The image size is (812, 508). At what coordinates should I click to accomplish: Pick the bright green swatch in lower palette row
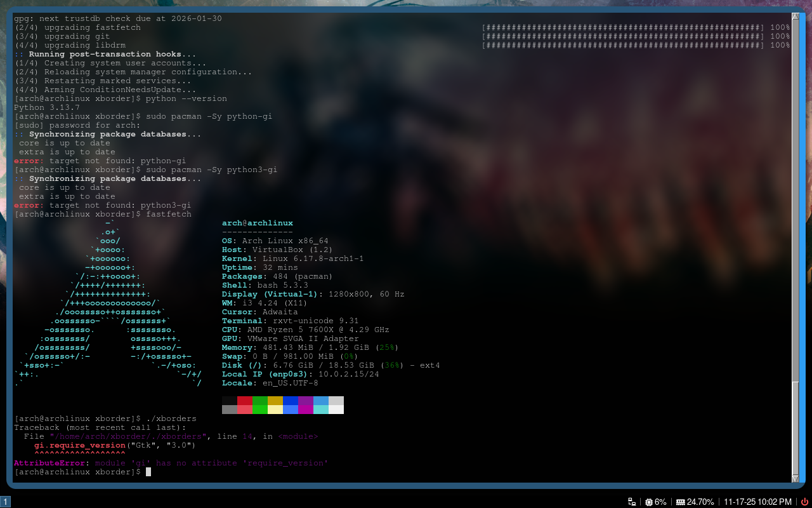tap(260, 410)
